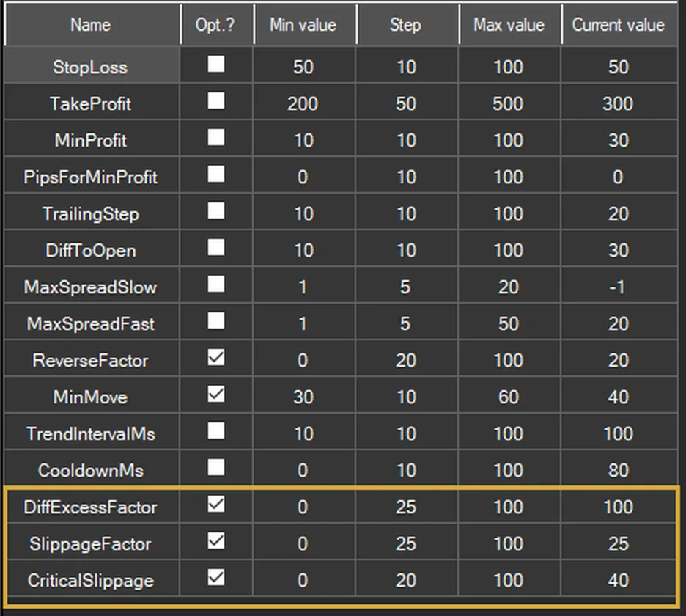Untick CriticalSlippage optimization checkbox
The image size is (686, 616).
pyautogui.click(x=216, y=578)
